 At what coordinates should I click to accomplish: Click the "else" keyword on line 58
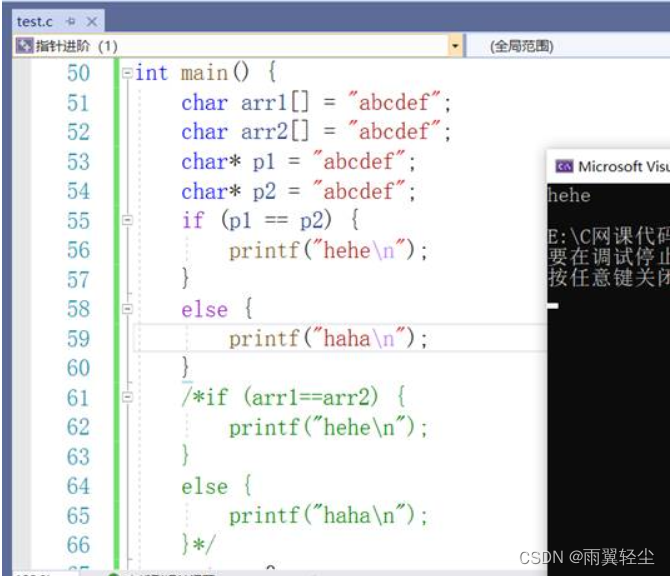coord(204,309)
